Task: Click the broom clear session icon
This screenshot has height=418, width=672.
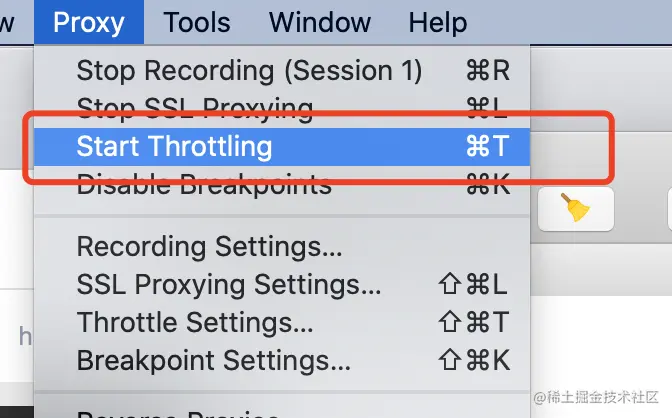Action: coord(576,209)
